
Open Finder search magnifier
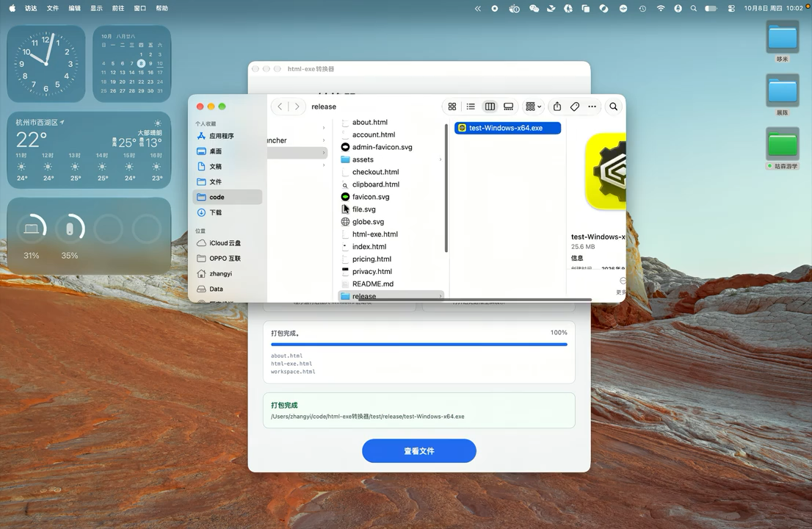pyautogui.click(x=614, y=107)
